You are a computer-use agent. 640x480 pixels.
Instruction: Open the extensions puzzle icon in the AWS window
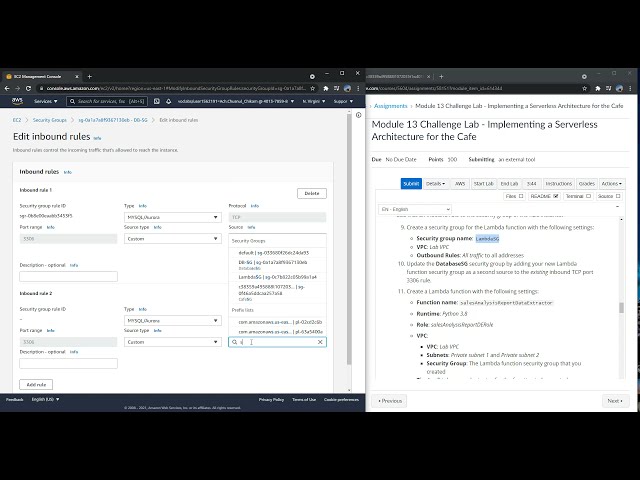click(326, 88)
